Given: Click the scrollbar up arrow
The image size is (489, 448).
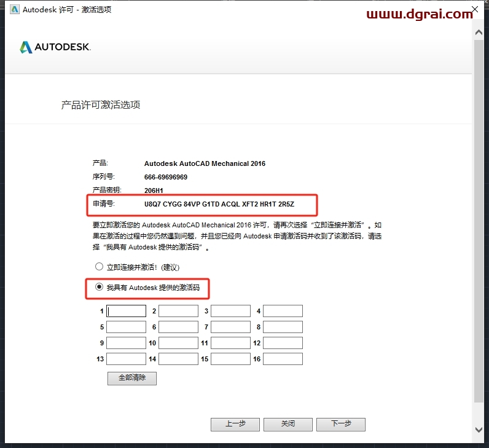Looking at the screenshot, I should [x=479, y=32].
